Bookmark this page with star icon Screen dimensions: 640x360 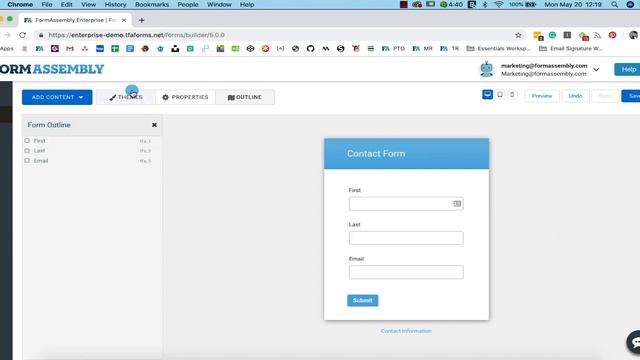(518, 35)
